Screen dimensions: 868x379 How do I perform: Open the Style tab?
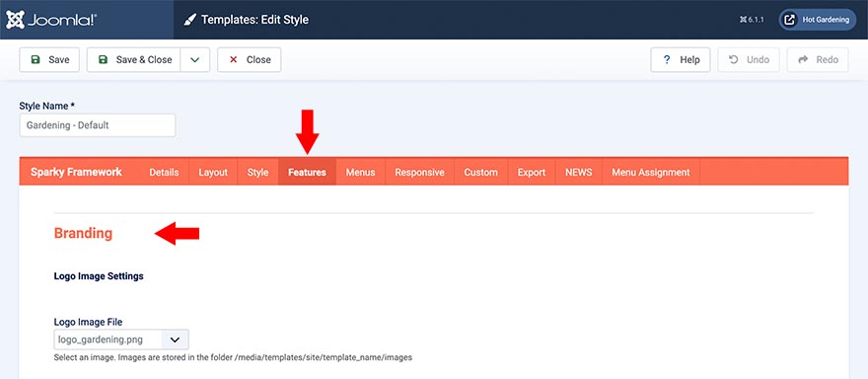point(258,173)
